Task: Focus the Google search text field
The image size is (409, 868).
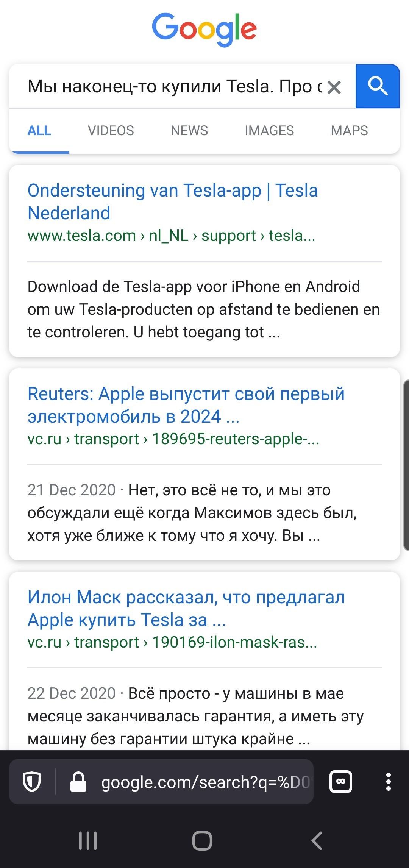Action: pos(174,86)
